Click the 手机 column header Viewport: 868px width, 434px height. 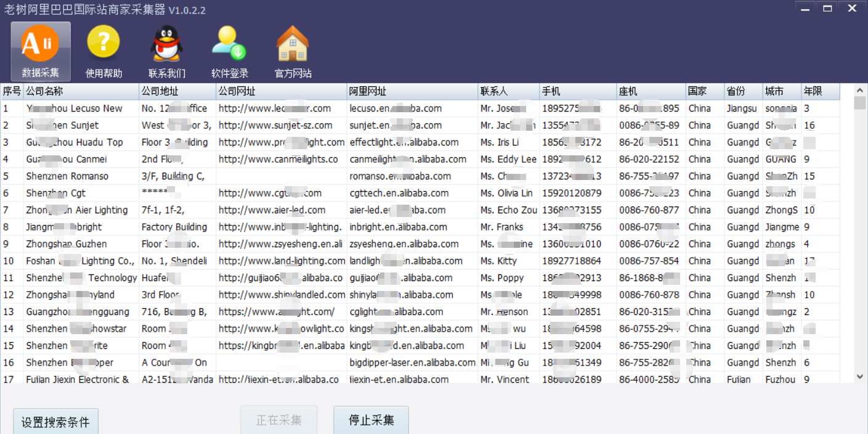(578, 91)
